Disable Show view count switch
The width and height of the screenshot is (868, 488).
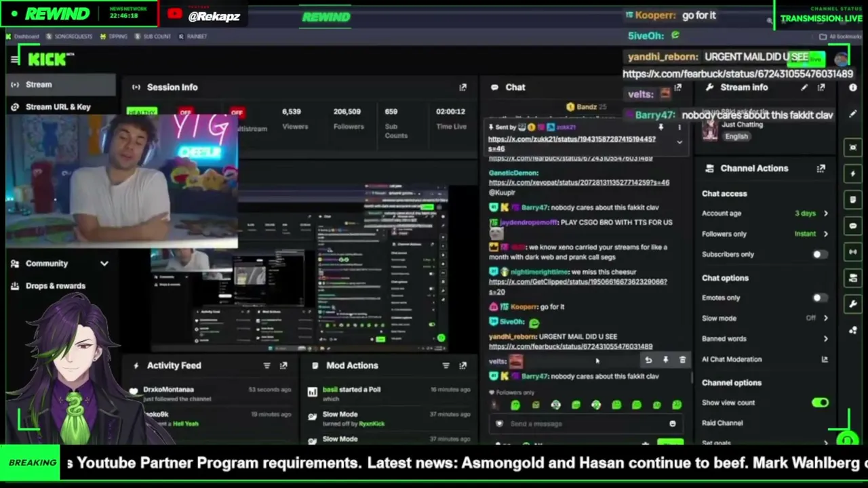tap(820, 403)
